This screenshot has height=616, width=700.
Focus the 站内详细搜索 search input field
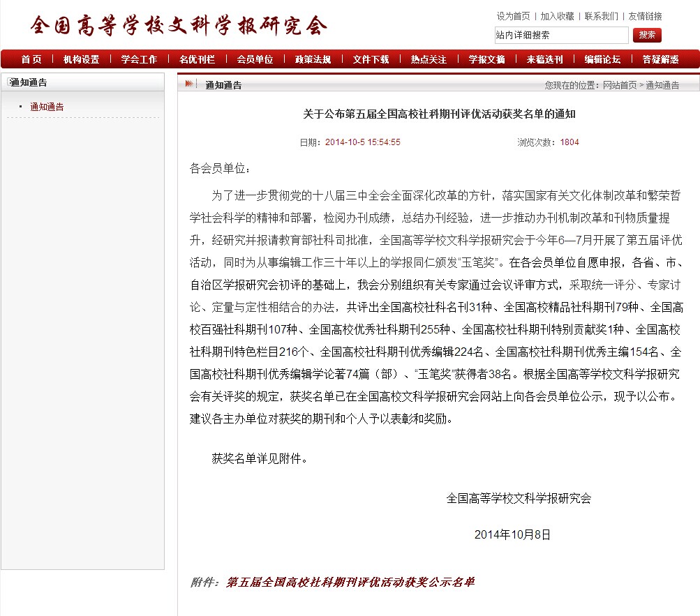click(x=561, y=35)
